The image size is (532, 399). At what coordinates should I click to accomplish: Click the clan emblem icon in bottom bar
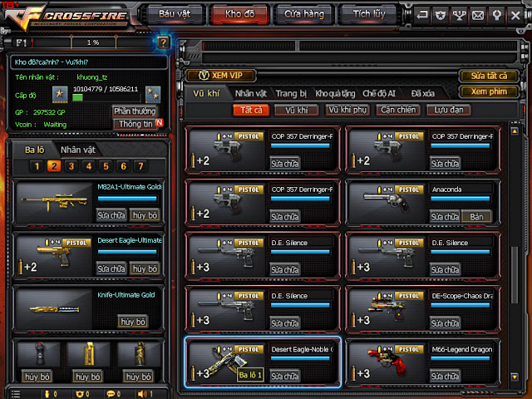pyautogui.click(x=80, y=394)
